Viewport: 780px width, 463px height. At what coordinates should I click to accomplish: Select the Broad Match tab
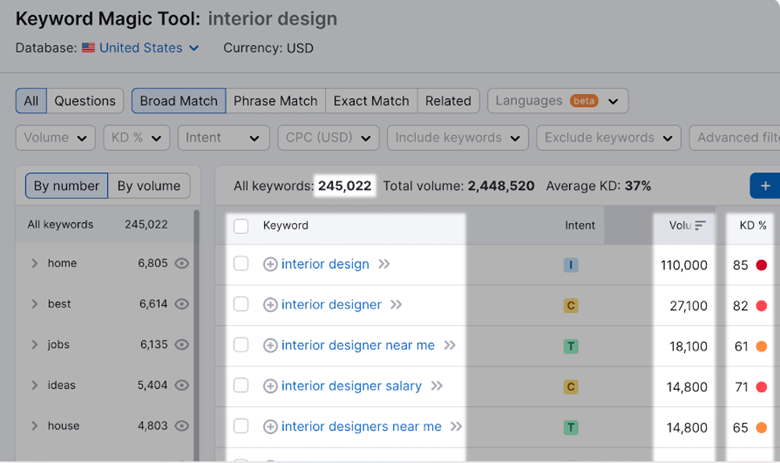coord(179,101)
